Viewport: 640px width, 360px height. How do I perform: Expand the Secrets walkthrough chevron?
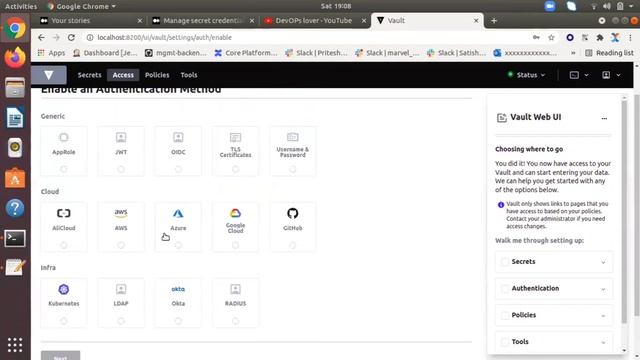point(603,262)
